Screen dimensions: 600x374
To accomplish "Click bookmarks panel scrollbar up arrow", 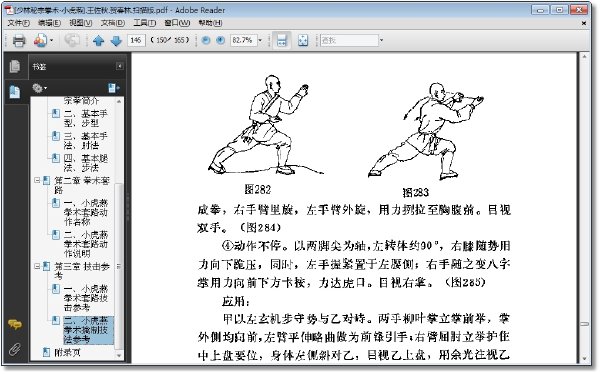I will (119, 101).
